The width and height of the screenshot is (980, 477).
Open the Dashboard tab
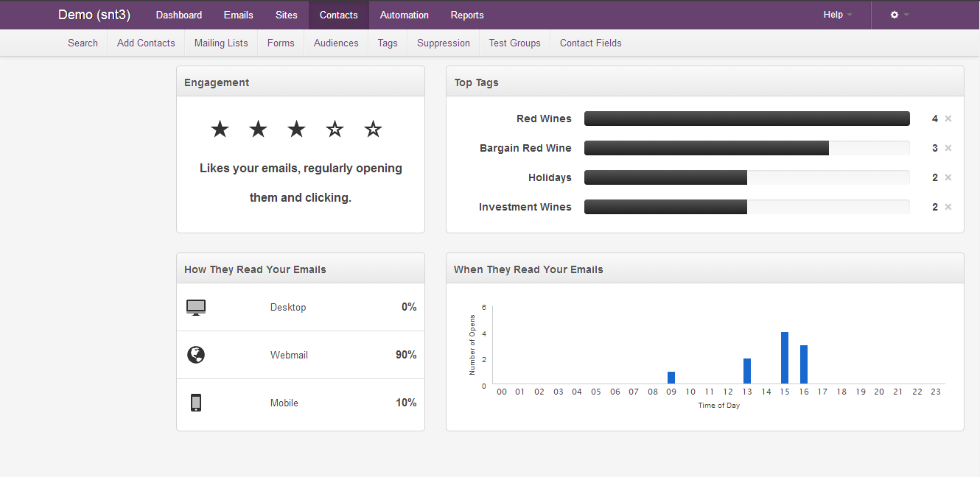point(179,15)
